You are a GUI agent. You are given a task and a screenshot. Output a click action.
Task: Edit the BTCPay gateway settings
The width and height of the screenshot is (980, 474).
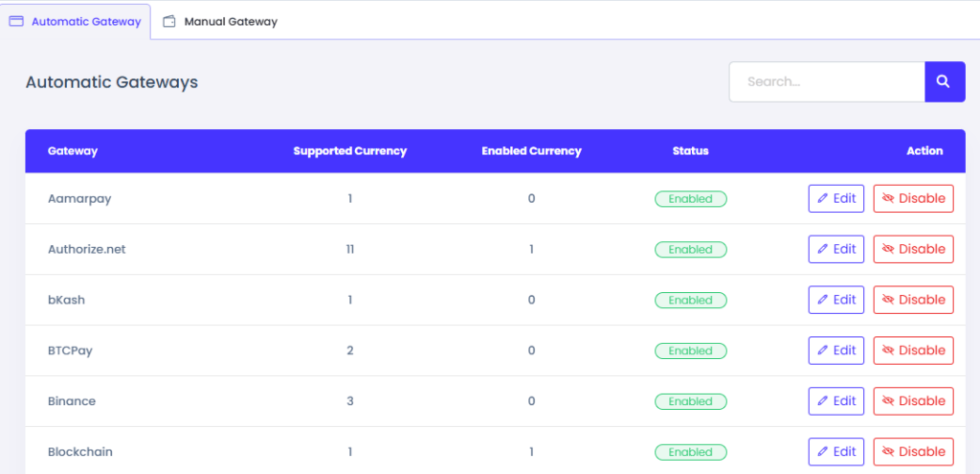835,350
